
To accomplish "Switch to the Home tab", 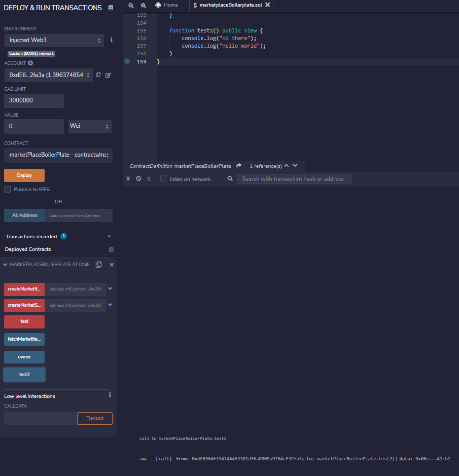I will 168,5.
